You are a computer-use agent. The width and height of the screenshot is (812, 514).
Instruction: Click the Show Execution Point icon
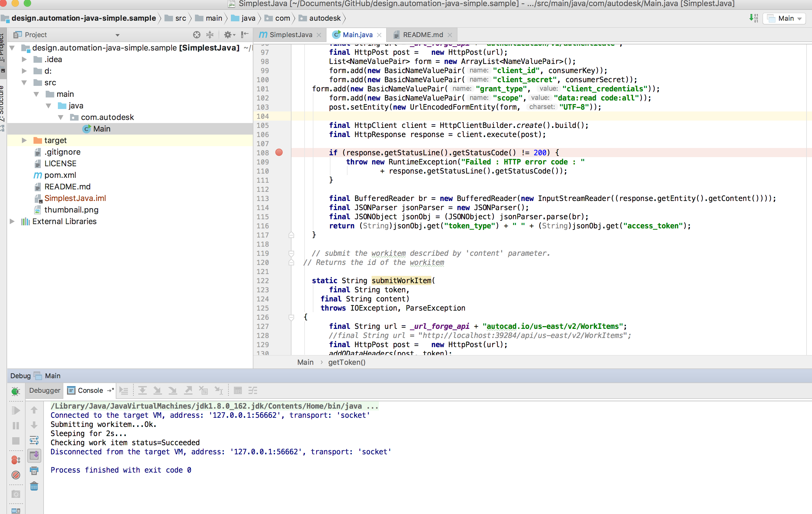[x=124, y=391]
